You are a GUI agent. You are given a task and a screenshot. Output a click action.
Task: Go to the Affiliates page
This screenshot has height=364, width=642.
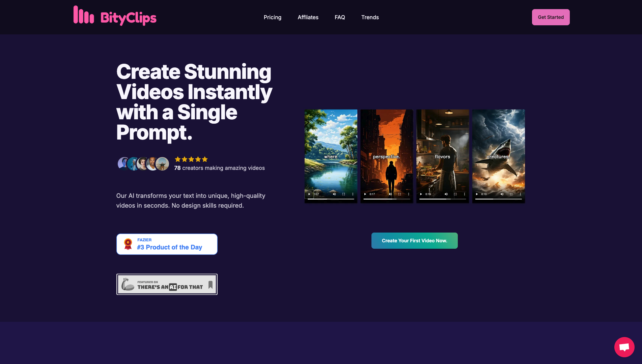(308, 17)
